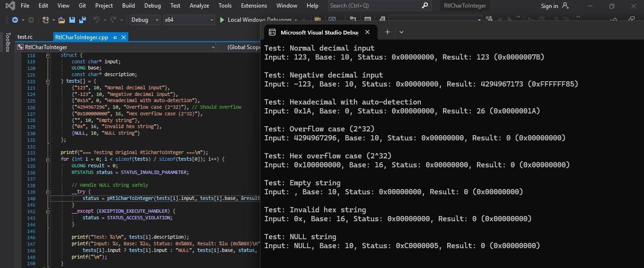Image resolution: width=644 pixels, height=268 pixels.
Task: Click the Open File folder icon
Action: coord(61,20)
